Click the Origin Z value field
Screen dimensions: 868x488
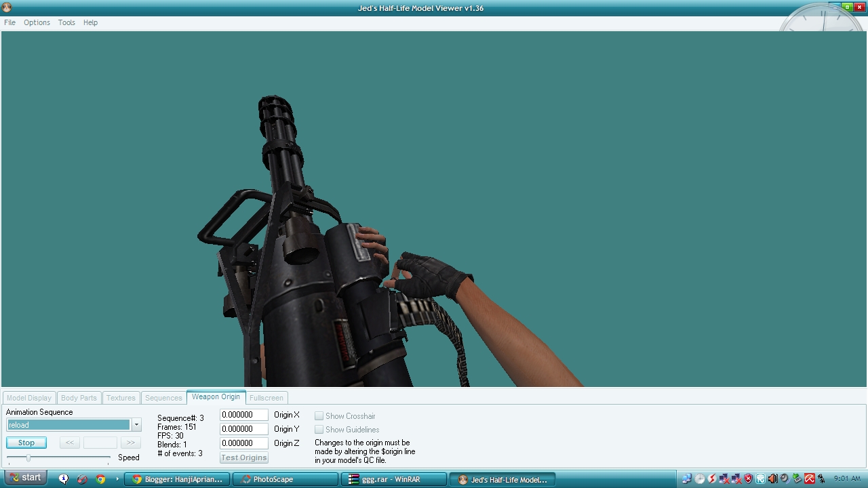(x=244, y=443)
